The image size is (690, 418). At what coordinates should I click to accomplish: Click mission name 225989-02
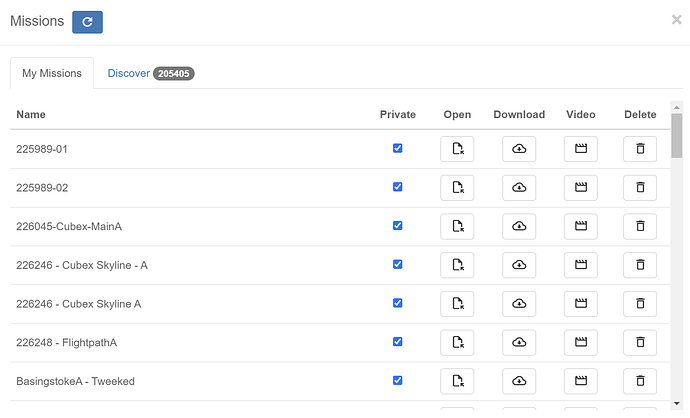coord(42,188)
